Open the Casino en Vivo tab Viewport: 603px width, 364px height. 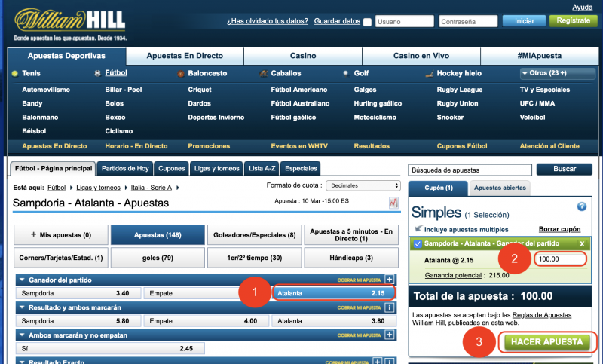click(421, 56)
